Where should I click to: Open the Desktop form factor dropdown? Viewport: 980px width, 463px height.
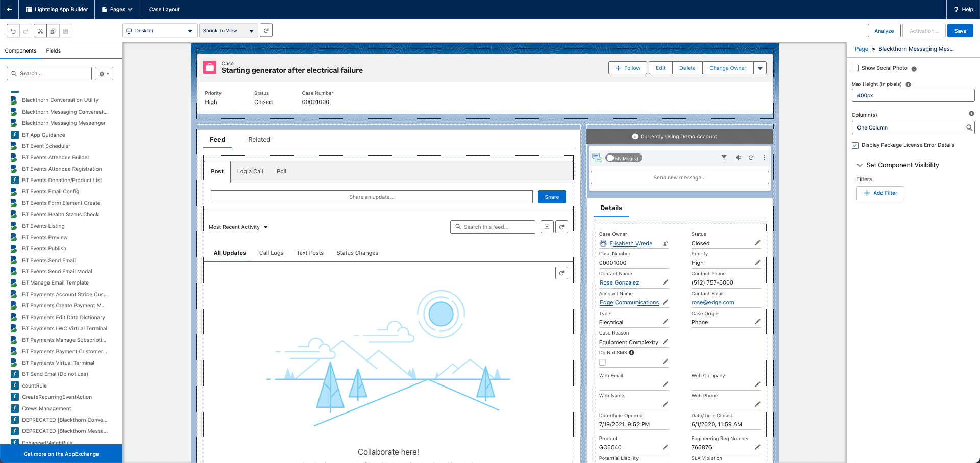pyautogui.click(x=160, y=31)
